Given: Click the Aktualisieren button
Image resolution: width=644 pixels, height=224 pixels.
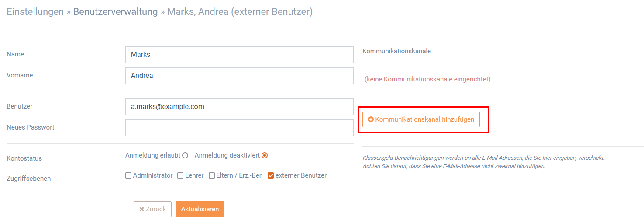Looking at the screenshot, I should [200, 209].
